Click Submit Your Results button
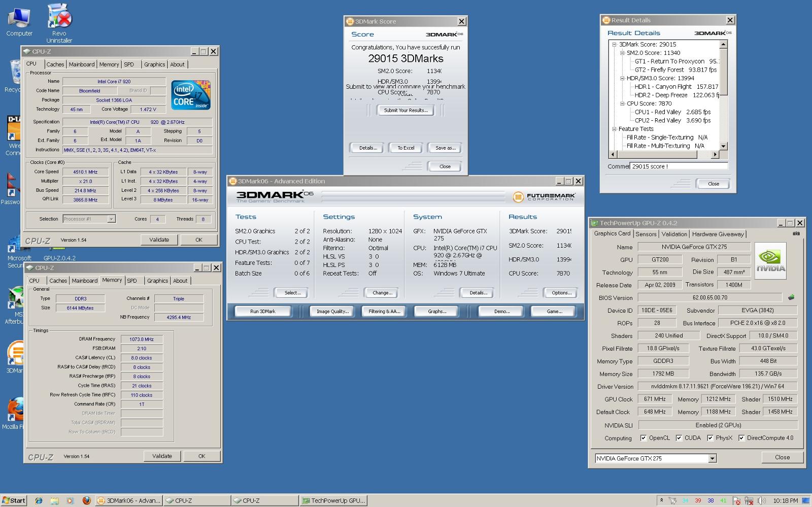The height and width of the screenshot is (507, 812). click(405, 110)
